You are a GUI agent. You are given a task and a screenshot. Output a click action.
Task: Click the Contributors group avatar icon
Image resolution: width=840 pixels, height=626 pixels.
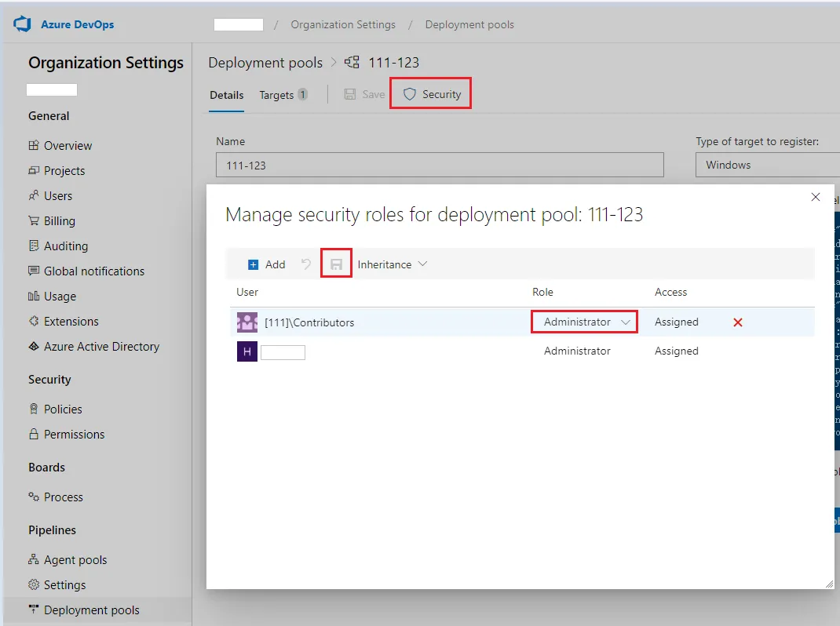(247, 322)
